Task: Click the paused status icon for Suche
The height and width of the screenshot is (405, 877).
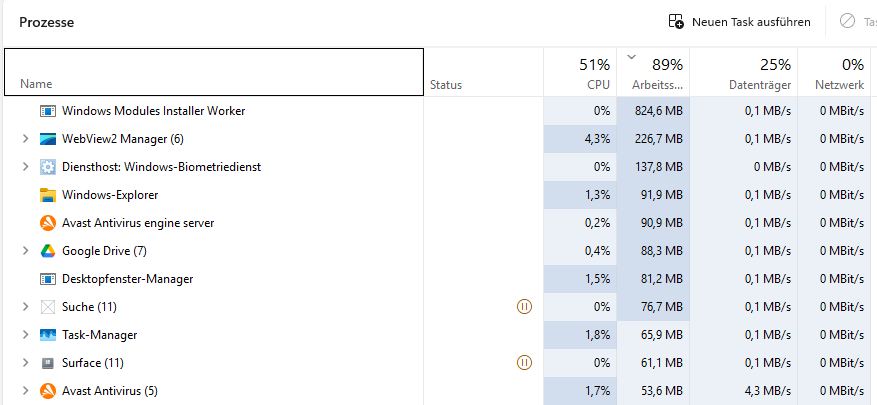Action: click(x=524, y=307)
